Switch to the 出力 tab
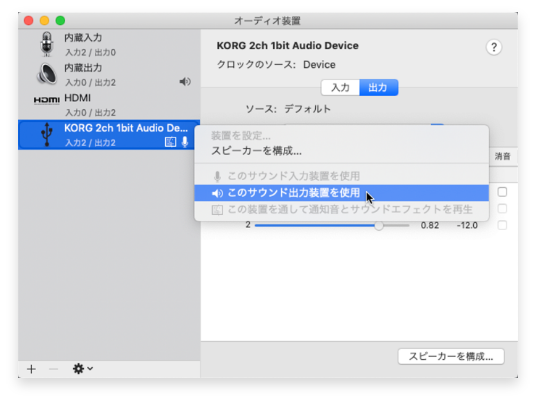536x402 pixels. [378, 88]
